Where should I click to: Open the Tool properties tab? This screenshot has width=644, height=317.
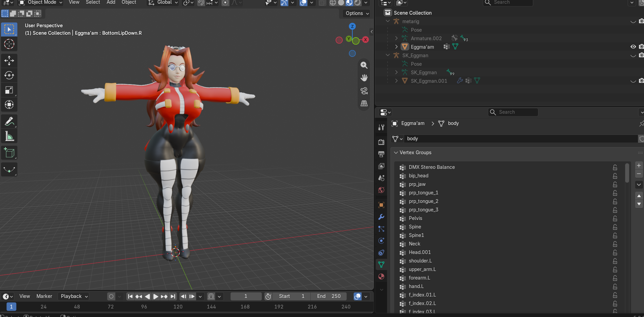[381, 127]
